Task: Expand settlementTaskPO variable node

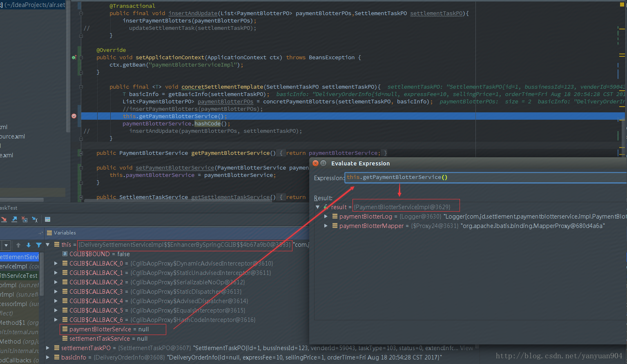Action: 48,348
